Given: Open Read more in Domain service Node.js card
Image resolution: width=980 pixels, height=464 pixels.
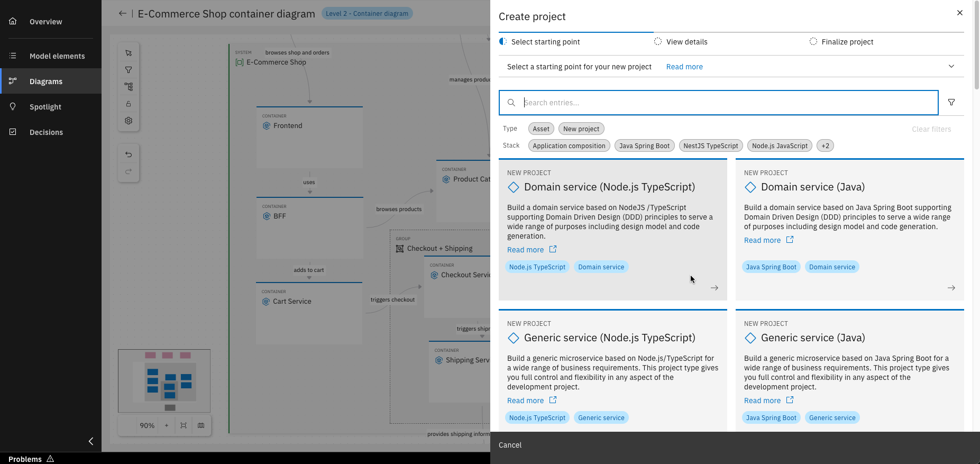Looking at the screenshot, I should [532, 250].
